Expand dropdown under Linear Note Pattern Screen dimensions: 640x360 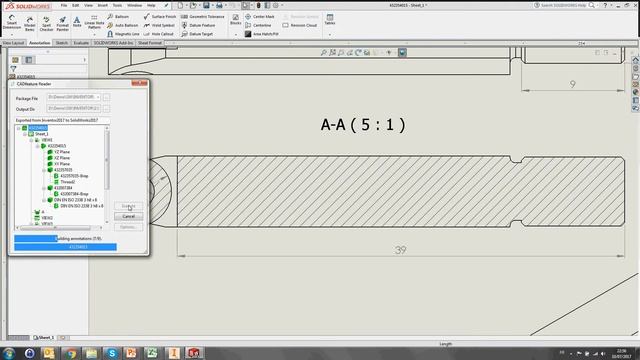[94, 35]
